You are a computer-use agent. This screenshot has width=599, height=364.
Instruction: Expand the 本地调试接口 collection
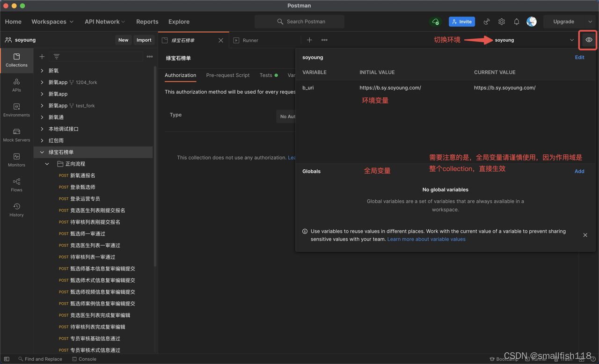coord(42,129)
